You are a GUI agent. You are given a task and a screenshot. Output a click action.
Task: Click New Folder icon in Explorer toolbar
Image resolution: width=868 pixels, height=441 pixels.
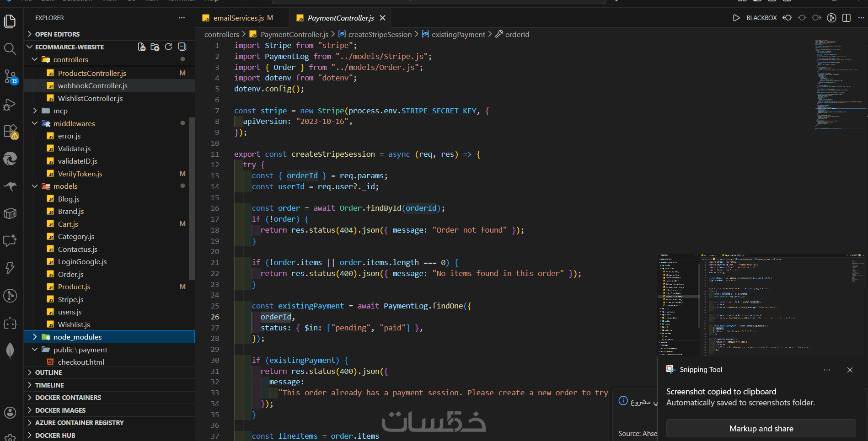click(155, 47)
